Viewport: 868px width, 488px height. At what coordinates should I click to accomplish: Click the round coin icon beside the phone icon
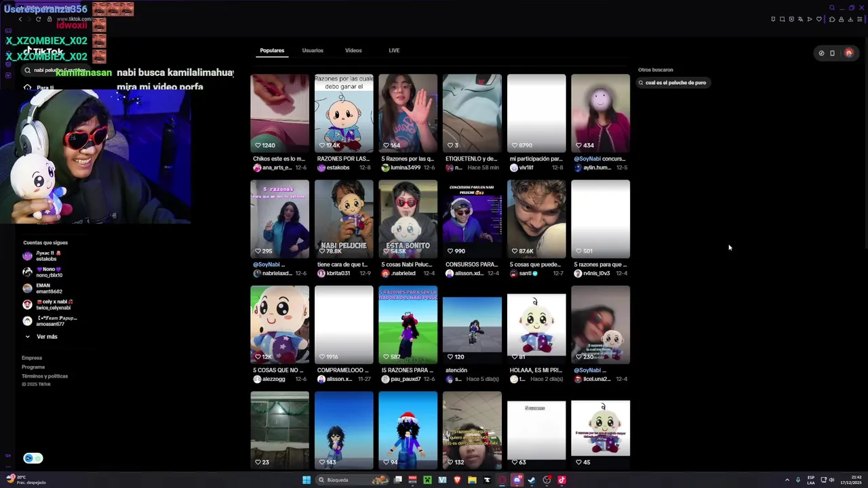pyautogui.click(x=821, y=53)
